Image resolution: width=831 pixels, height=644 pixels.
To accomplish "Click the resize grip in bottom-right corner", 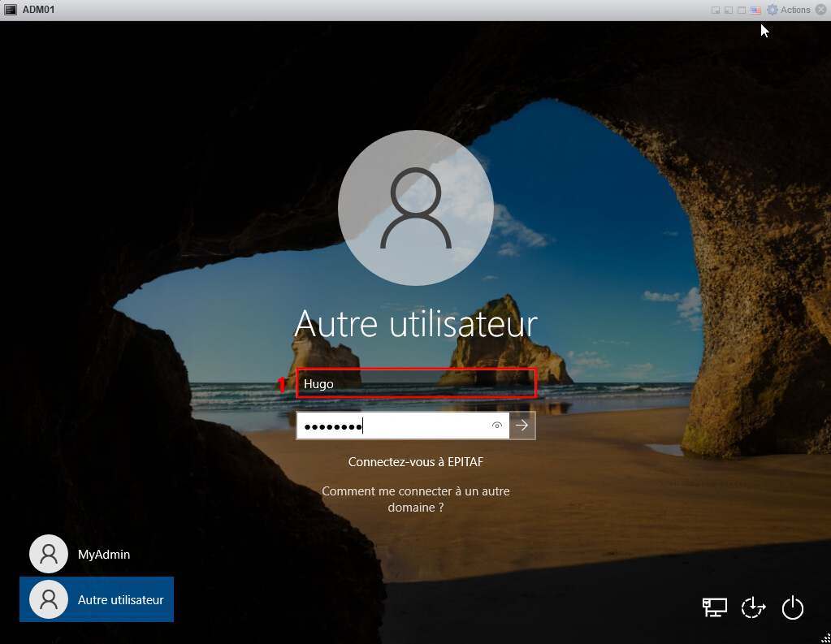I will pos(825,638).
